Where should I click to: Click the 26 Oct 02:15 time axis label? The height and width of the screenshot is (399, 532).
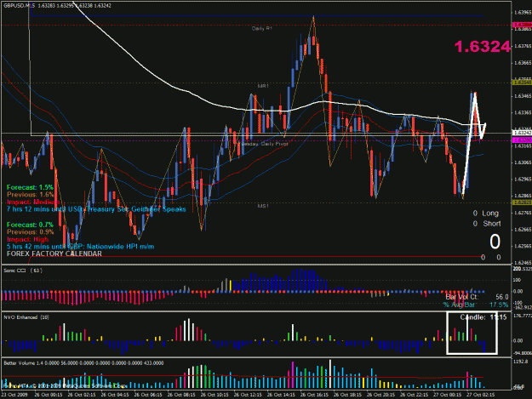[x=82, y=395]
